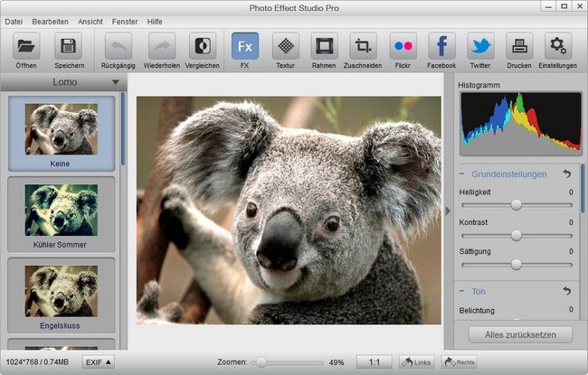Image resolution: width=588 pixels, height=375 pixels.
Task: Click the Alles zurücksetzen button
Action: click(x=519, y=334)
